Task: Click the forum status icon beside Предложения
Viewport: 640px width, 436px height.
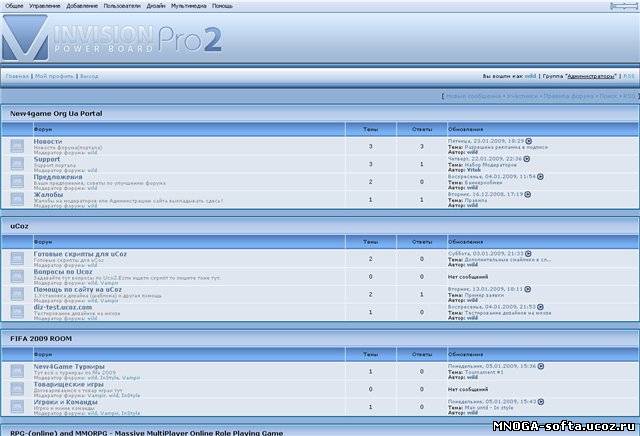Action: pos(17,182)
